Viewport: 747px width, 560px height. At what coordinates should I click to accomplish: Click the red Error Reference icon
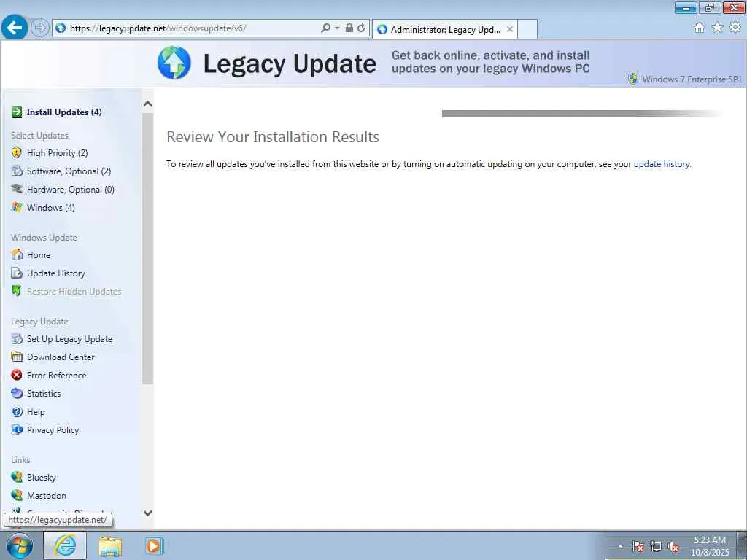point(17,376)
